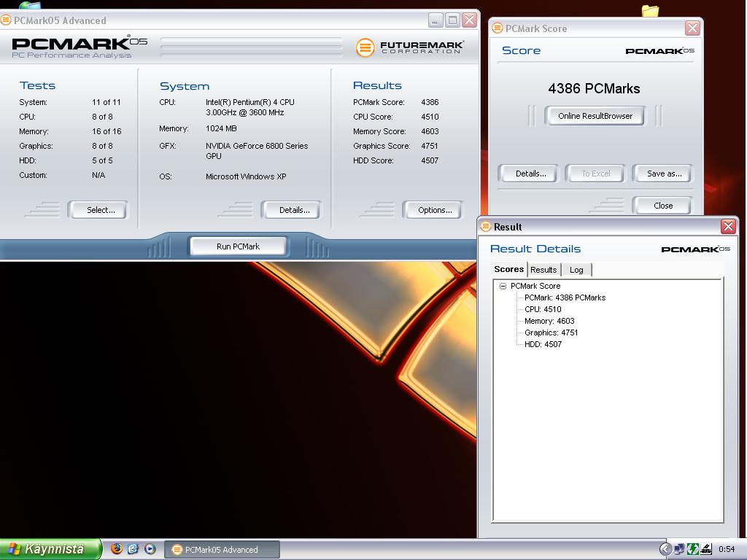Click the HDD Score value 4507

coord(430,160)
